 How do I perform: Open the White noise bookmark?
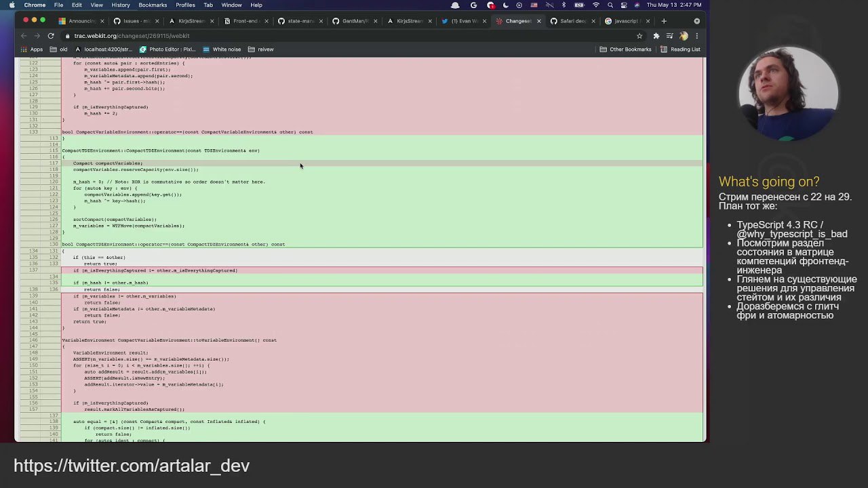pyautogui.click(x=221, y=49)
